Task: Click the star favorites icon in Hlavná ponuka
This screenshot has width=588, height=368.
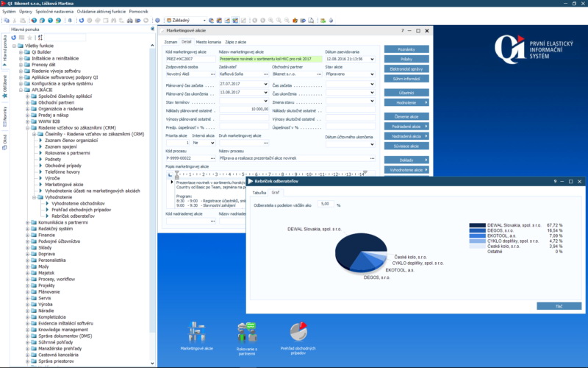Action: [x=29, y=38]
